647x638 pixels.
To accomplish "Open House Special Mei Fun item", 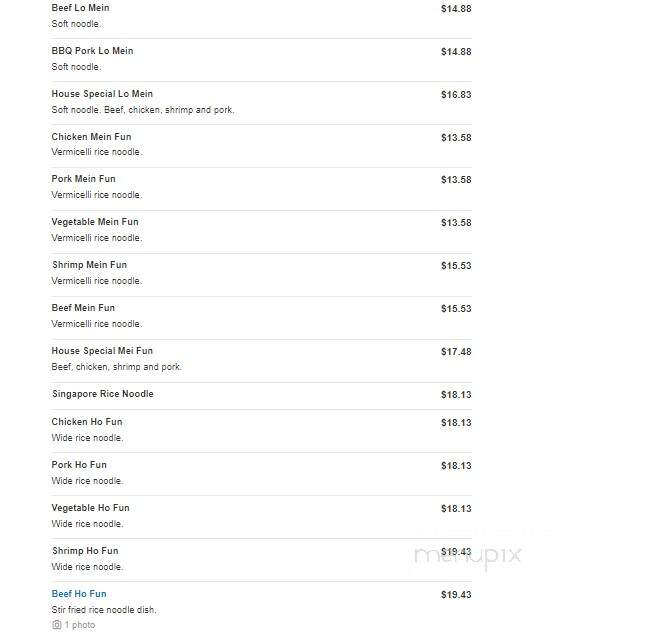I will (x=102, y=350).
